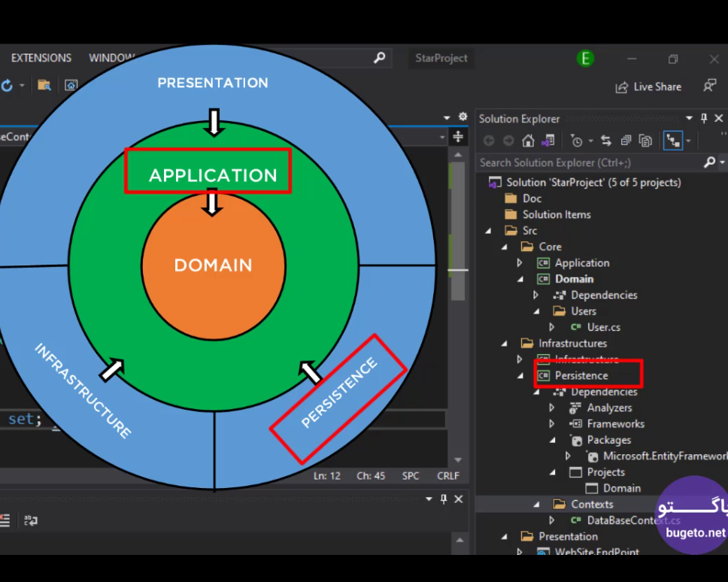Expand the Application project node

coord(520,262)
